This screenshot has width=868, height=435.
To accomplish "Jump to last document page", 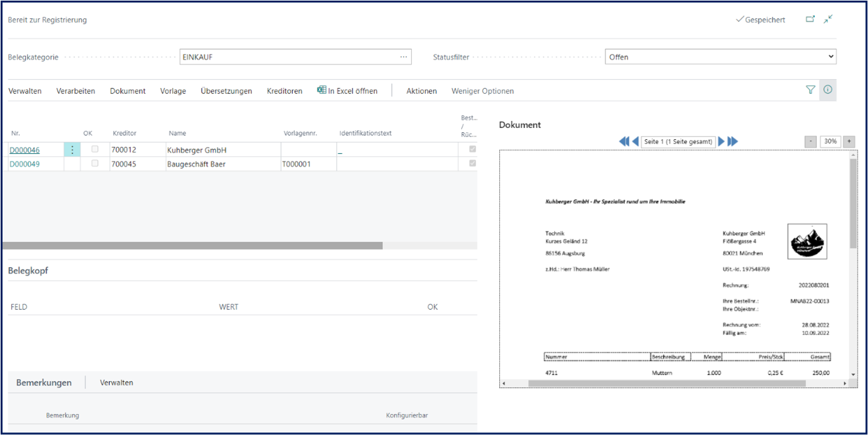I will pos(733,142).
